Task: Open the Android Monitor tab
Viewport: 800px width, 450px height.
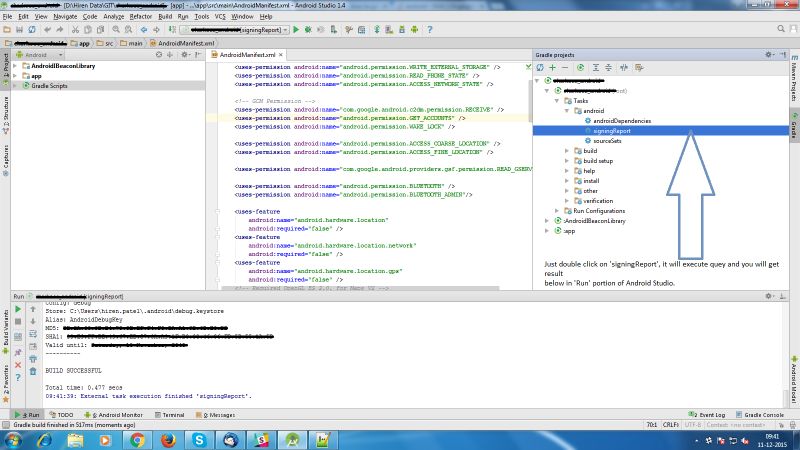Action: click(x=113, y=415)
